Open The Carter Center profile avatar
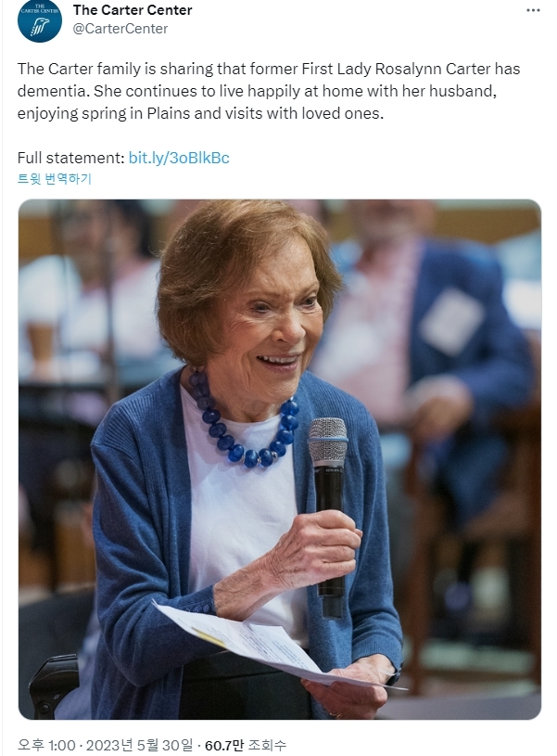The width and height of the screenshot is (557, 756). click(x=39, y=19)
